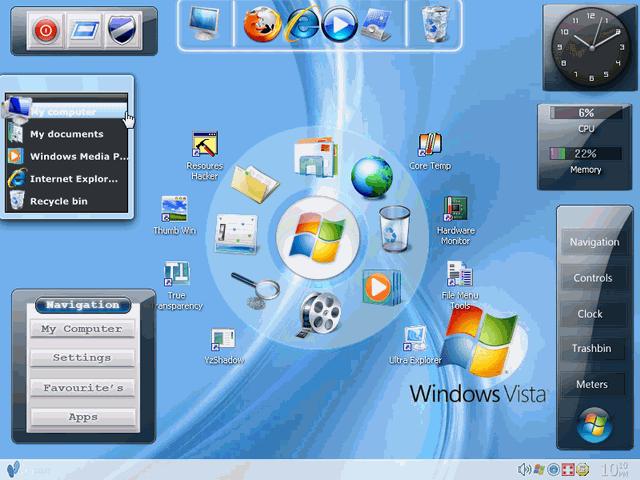Click the 6% CPU usage meter bar
Viewport: 640px width, 480px height.
(586, 113)
